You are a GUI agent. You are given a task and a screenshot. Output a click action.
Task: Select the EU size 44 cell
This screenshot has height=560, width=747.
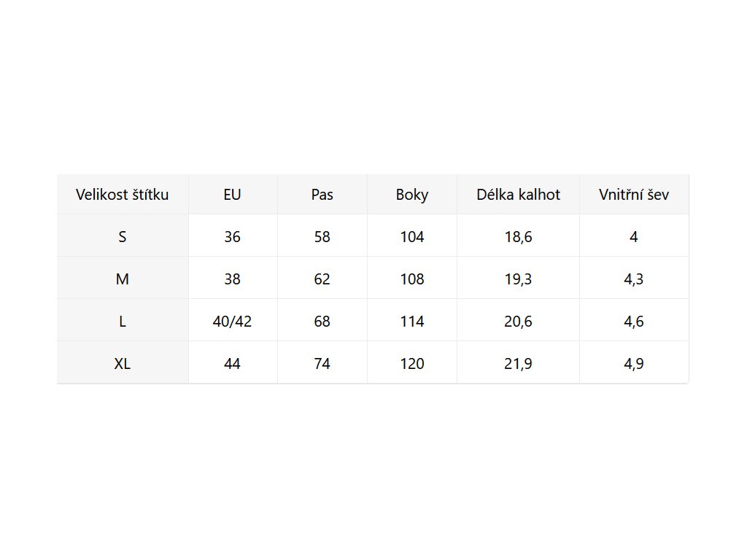[232, 364]
